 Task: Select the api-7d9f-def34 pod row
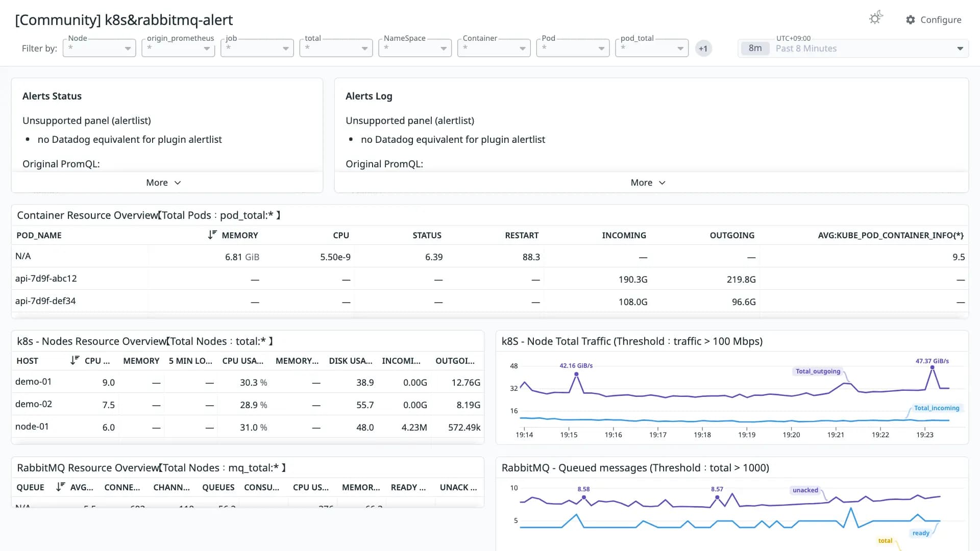coord(489,301)
